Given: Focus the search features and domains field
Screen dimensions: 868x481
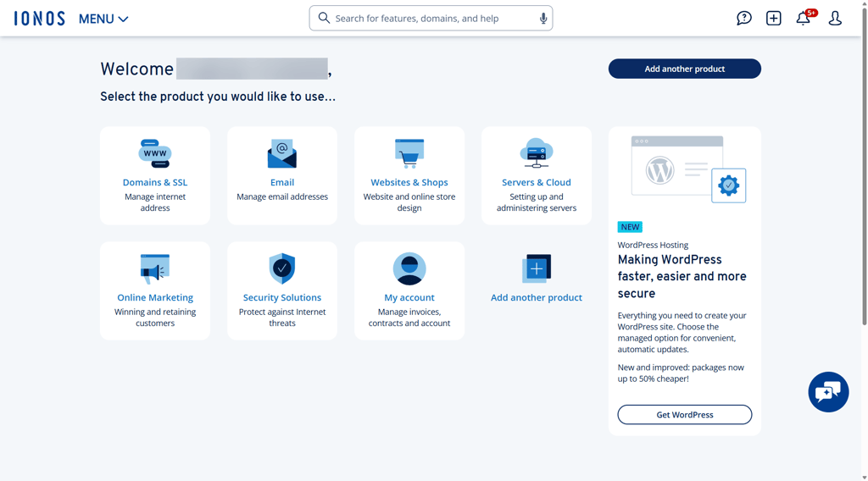Looking at the screenshot, I should click(x=431, y=19).
